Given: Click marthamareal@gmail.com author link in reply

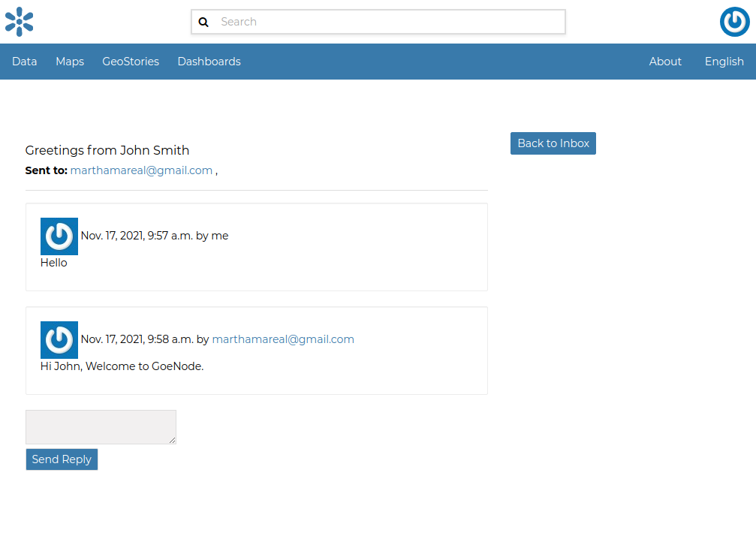Looking at the screenshot, I should pyautogui.click(x=283, y=339).
